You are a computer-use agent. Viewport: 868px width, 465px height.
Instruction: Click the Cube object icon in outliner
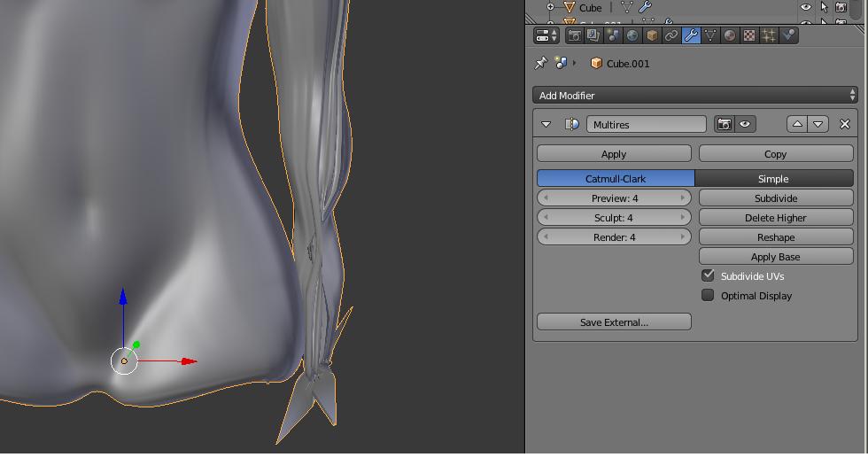[569, 7]
